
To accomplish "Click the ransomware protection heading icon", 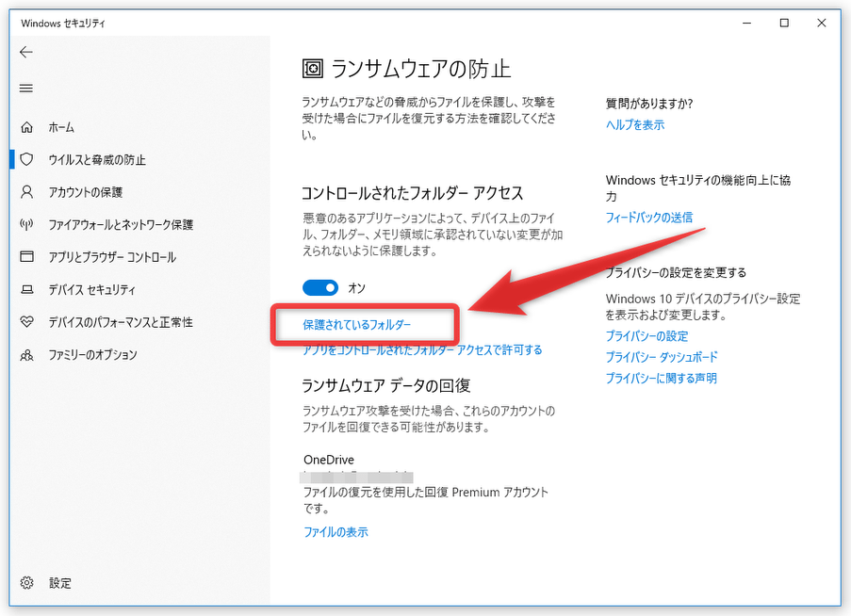I will tap(313, 69).
